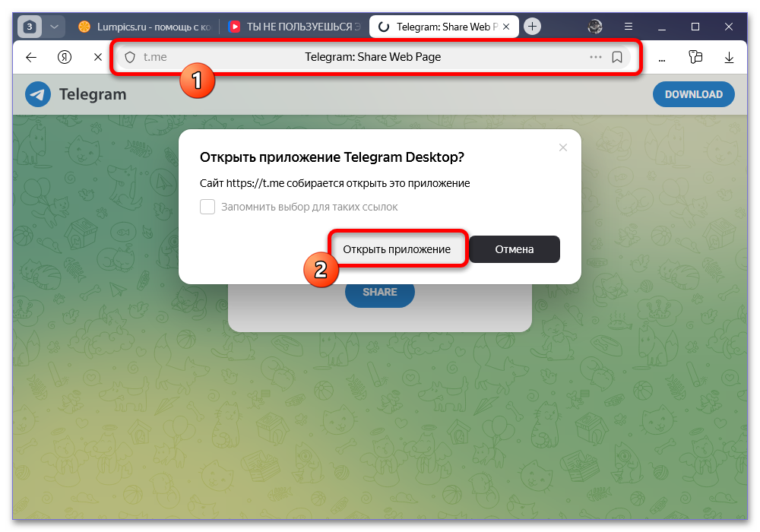The width and height of the screenshot is (760, 532).
Task: Maximize the browser window
Action: [695, 27]
